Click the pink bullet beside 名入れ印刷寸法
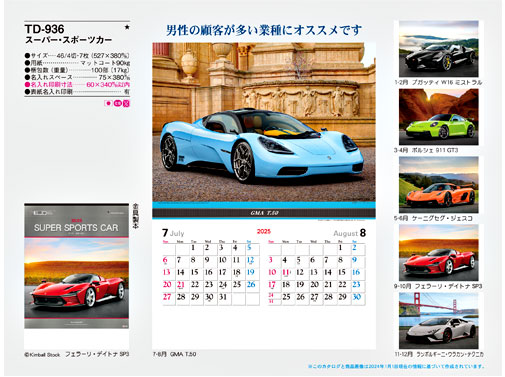Screen dimensions: 505x377 click(x=27, y=85)
